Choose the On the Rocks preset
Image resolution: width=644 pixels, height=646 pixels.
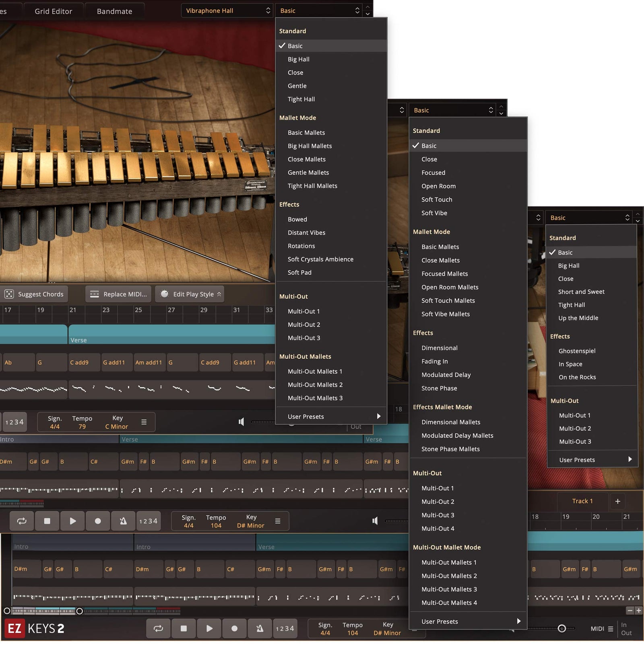577,377
